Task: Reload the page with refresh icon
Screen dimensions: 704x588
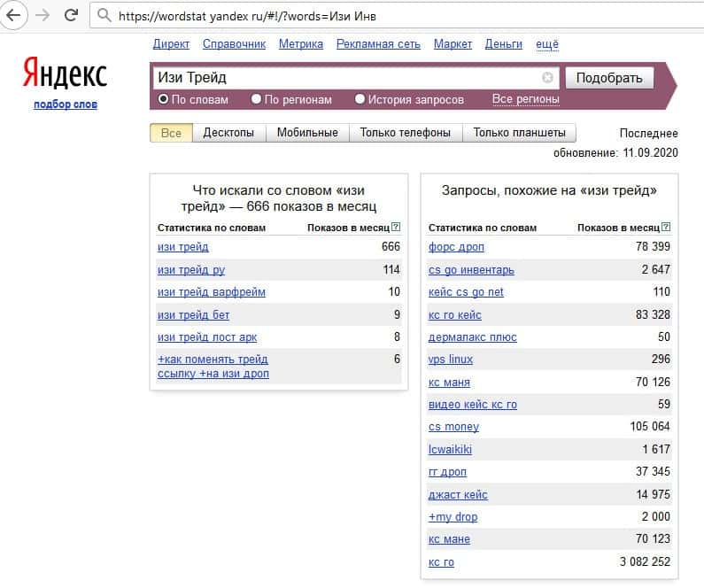Action: coord(71,15)
